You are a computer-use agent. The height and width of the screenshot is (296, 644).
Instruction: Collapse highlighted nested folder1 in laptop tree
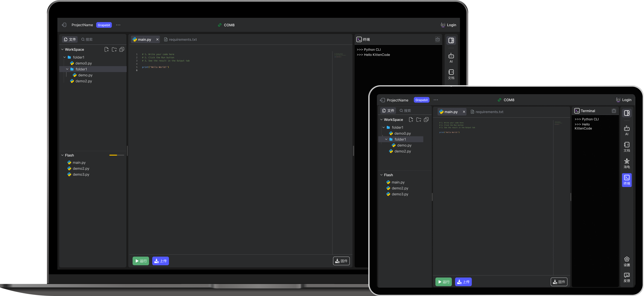(x=67, y=69)
